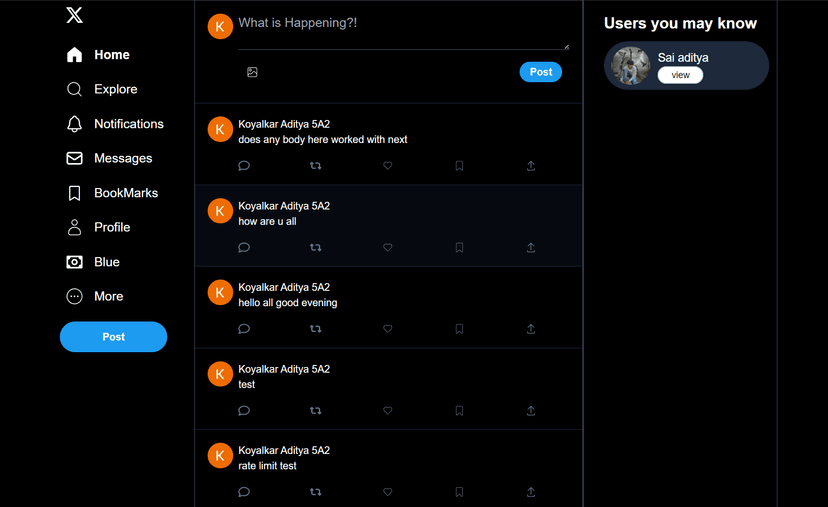828x507 pixels.
Task: Bookmark the 'hello all good evening' post
Action: [459, 329]
